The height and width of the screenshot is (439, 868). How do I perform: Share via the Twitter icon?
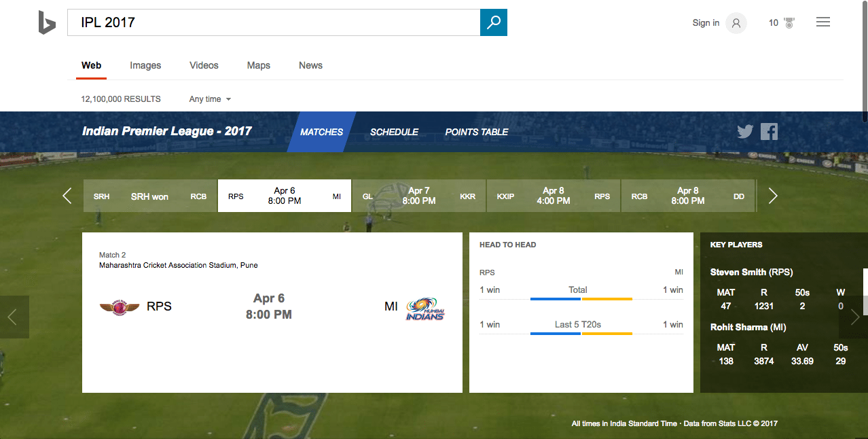[x=745, y=131]
